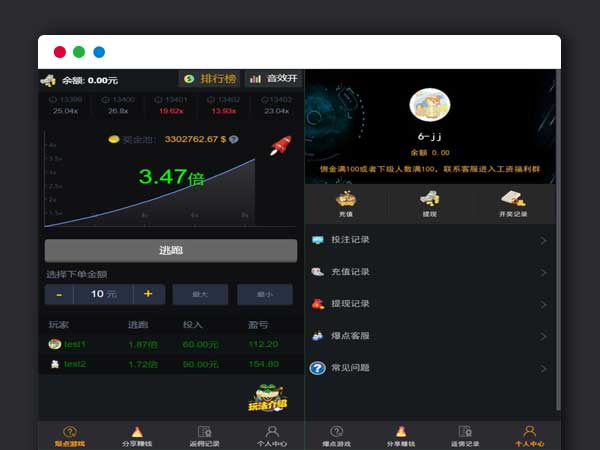This screenshot has width=600, height=450.
Task: Open 分享赚钱 tab in the left panel
Action: click(137, 436)
